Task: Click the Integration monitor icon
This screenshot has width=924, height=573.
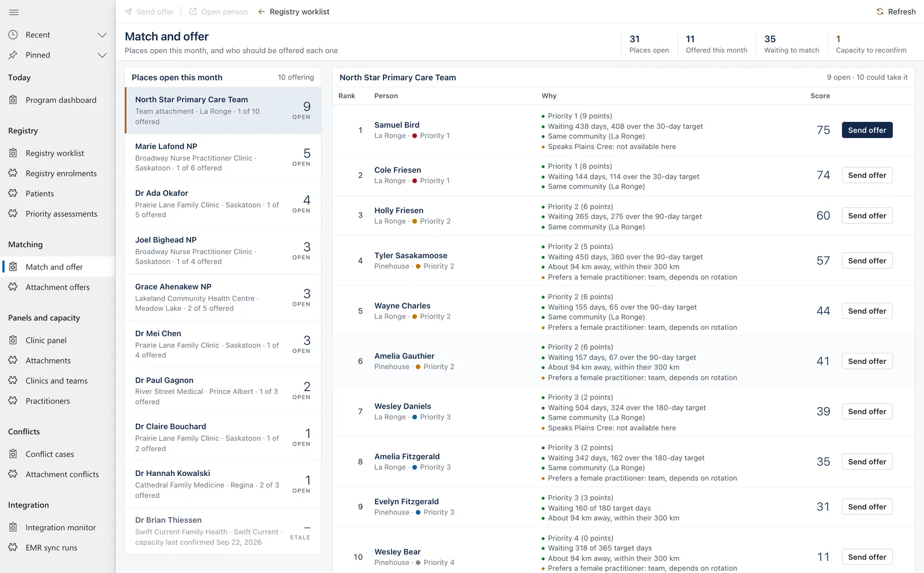Action: tap(13, 527)
